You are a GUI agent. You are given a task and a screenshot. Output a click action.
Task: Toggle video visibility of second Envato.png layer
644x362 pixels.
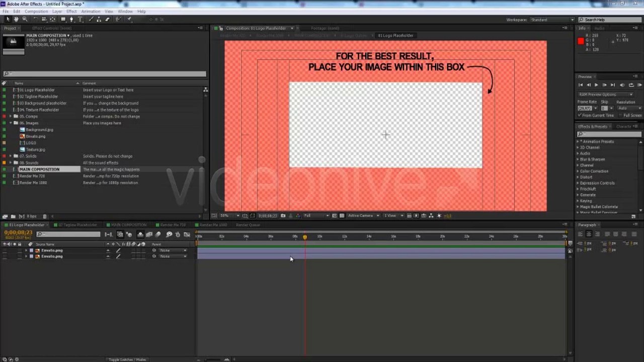tap(5, 256)
